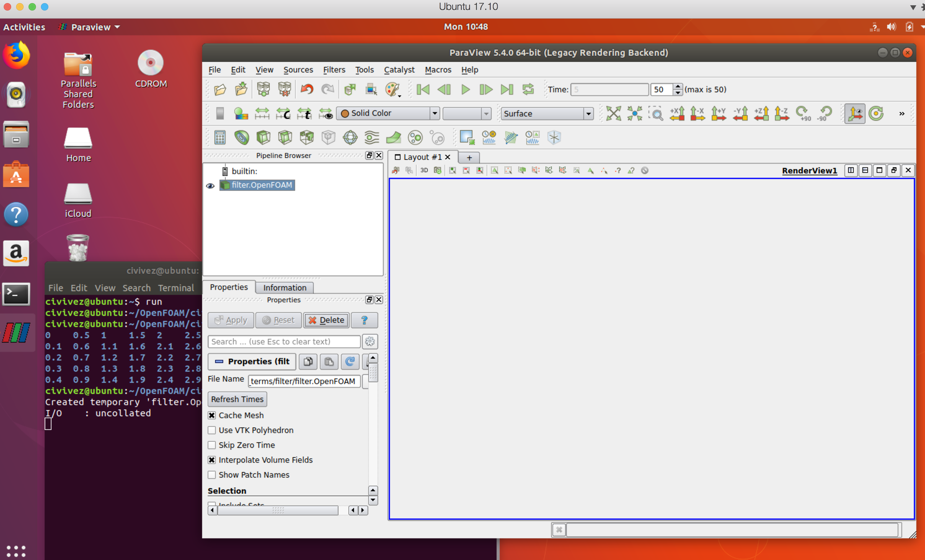Click Zoom to Box magnifier icon

coord(656,114)
